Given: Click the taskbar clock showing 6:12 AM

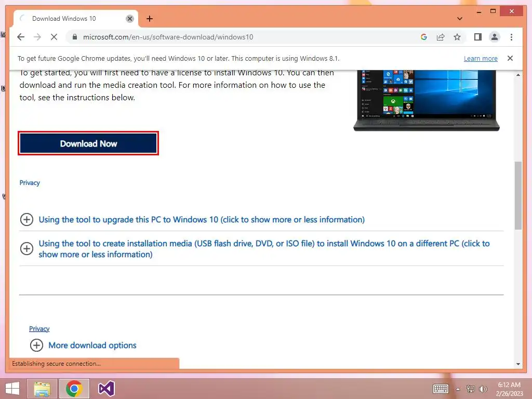Looking at the screenshot, I should pos(509,389).
